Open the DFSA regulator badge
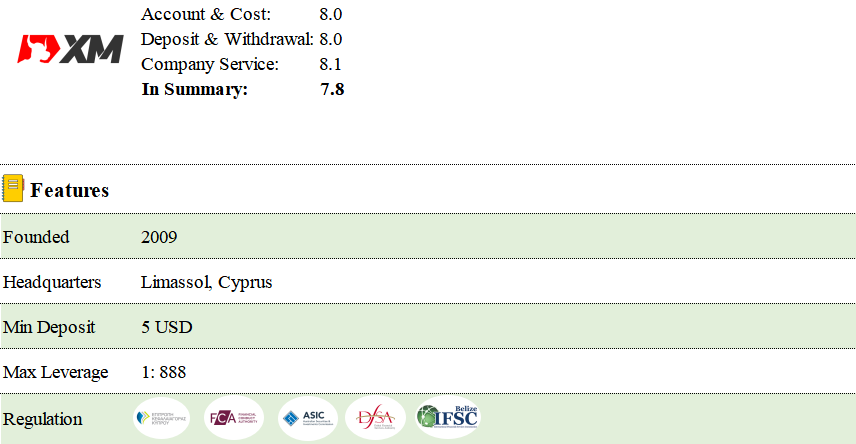Image resolution: width=856 pixels, height=444 pixels. pos(376,418)
